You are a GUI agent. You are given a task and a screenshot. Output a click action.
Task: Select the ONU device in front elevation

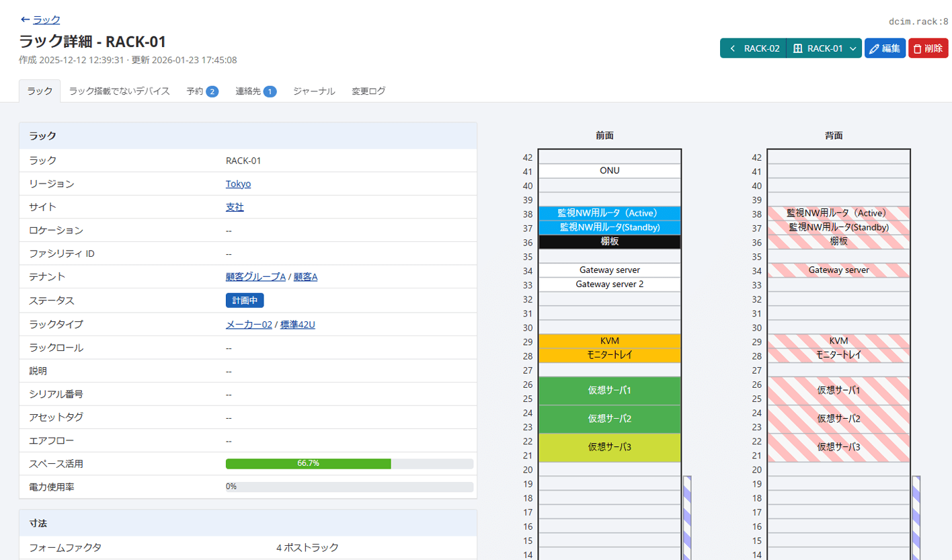[x=609, y=171]
